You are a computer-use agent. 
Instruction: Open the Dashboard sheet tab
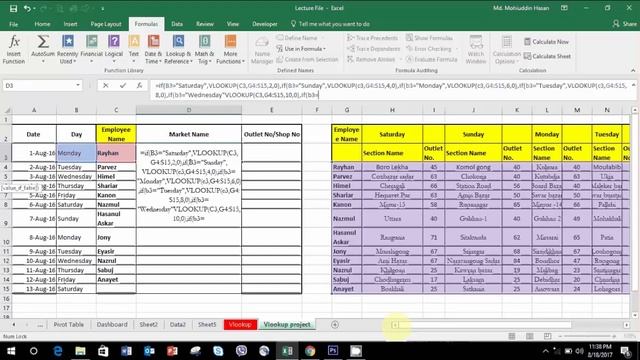(x=112, y=324)
